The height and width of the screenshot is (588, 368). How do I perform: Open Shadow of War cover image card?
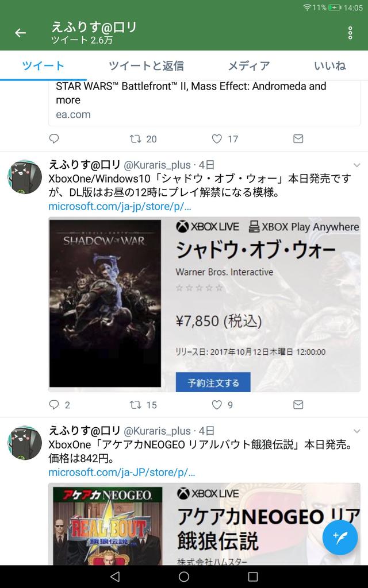tap(105, 303)
